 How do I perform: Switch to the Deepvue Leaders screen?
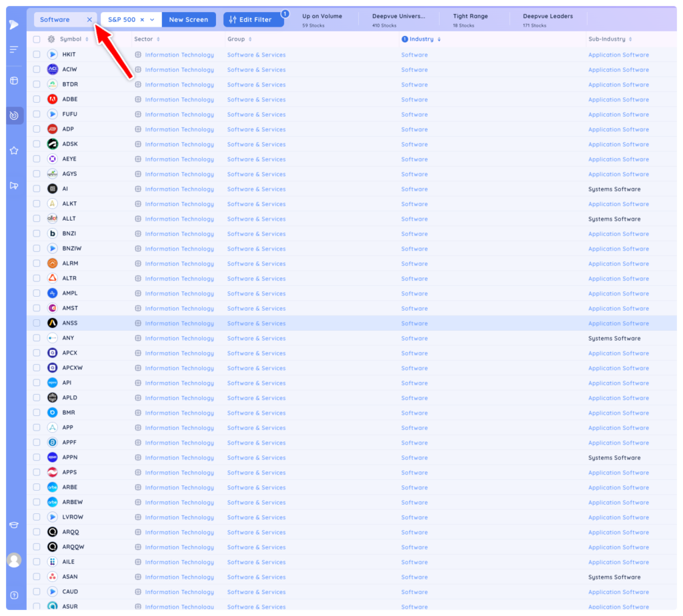(548, 20)
